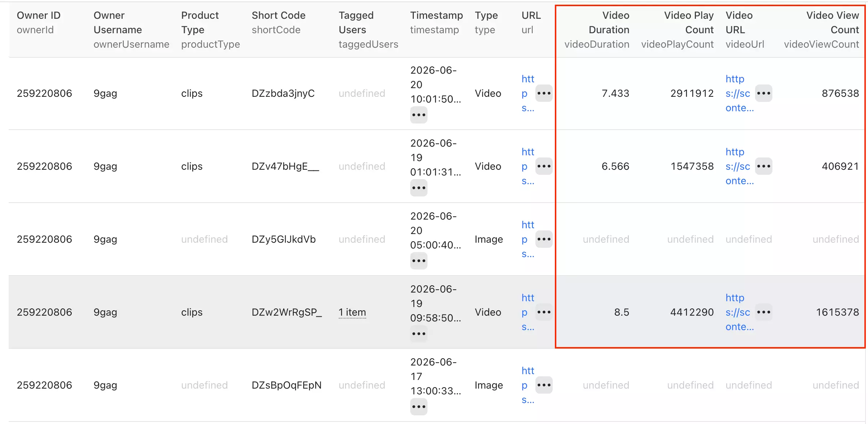Expand timestamp ellipsis for DZv47bHgE__ row

[418, 188]
